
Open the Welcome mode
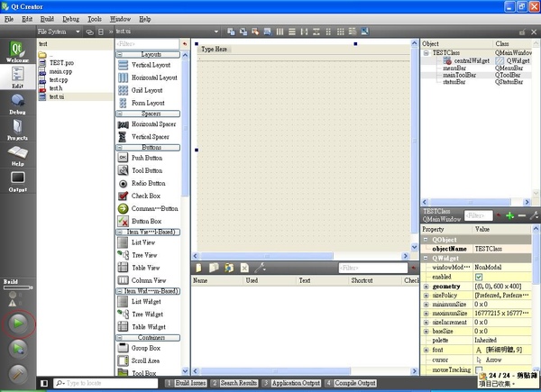click(17, 51)
